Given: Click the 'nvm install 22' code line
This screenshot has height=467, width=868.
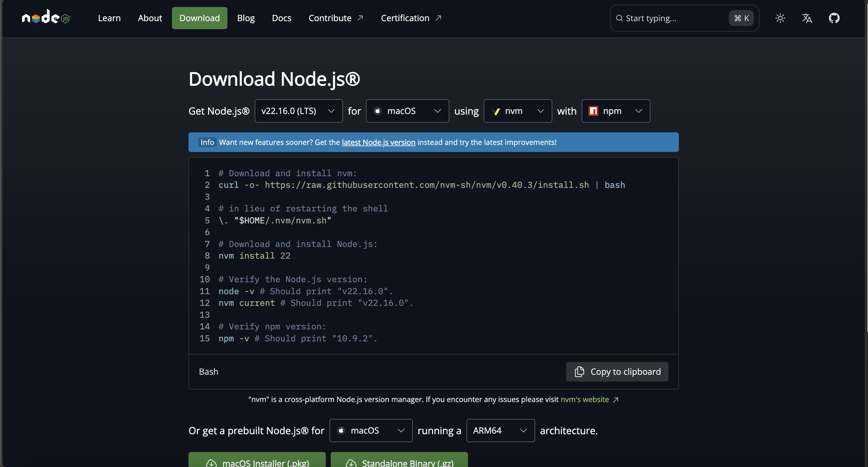Looking at the screenshot, I should point(254,256).
